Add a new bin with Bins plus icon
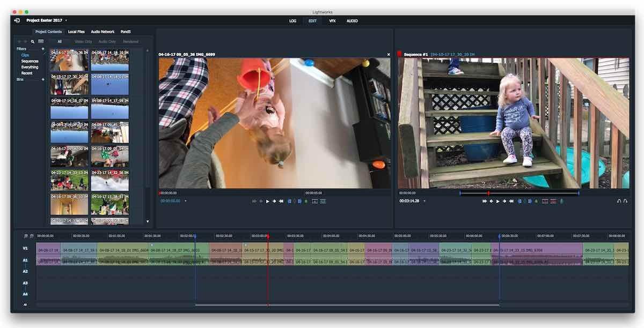 pos(43,79)
